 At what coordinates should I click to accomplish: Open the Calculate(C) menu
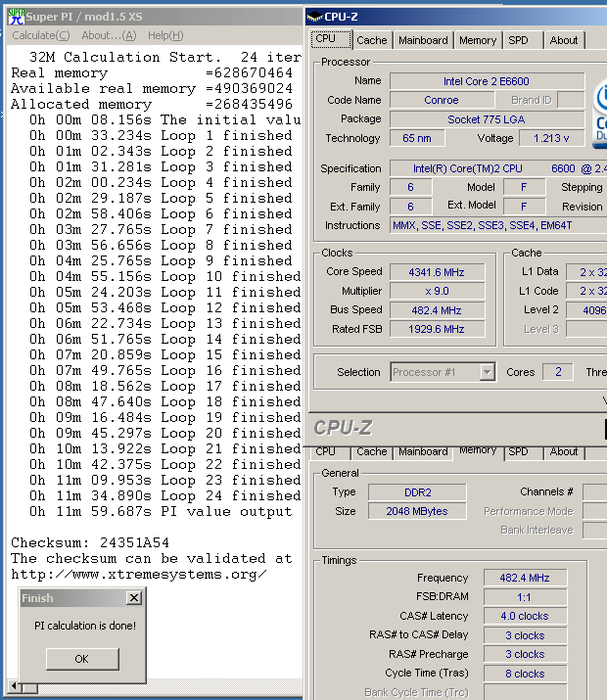40,35
